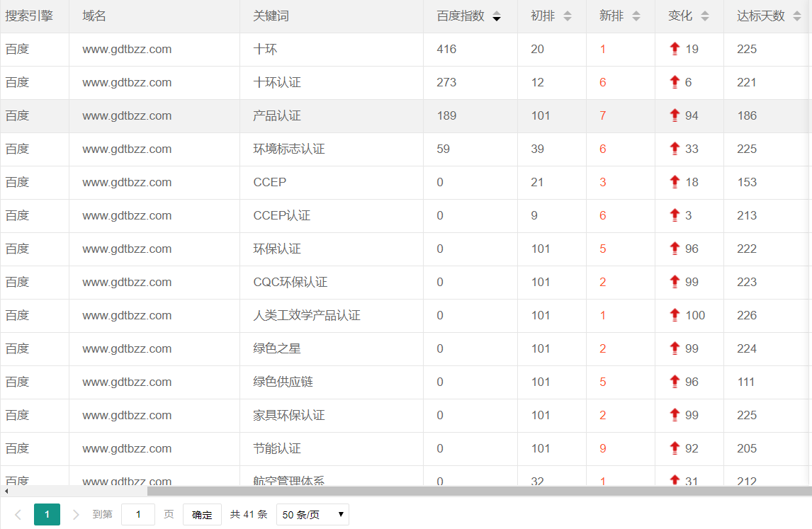Screen dimensions: 812x529
Task: Click the 搜索引擎 column header
Action: (x=29, y=16)
